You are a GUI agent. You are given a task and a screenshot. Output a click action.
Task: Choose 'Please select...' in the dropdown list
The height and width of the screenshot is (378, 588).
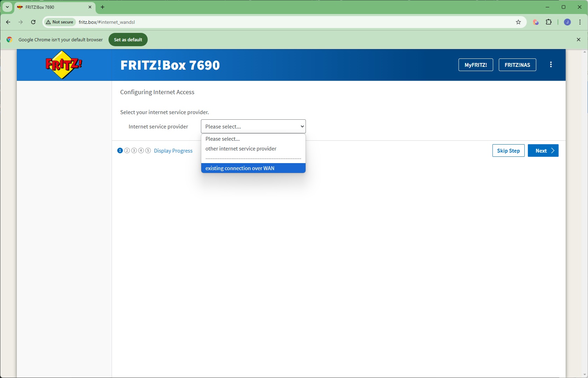coord(253,139)
